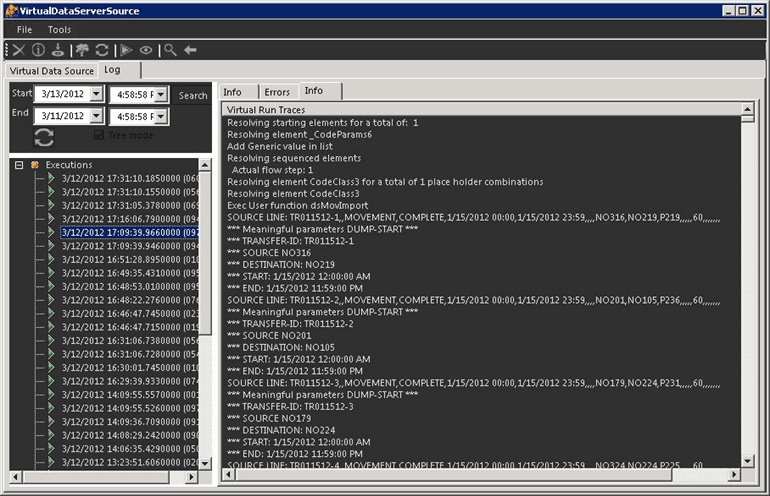The width and height of the screenshot is (770, 496).
Task: Click the green arrow beside 13:23:51.6060000 execution
Action: click(51, 462)
